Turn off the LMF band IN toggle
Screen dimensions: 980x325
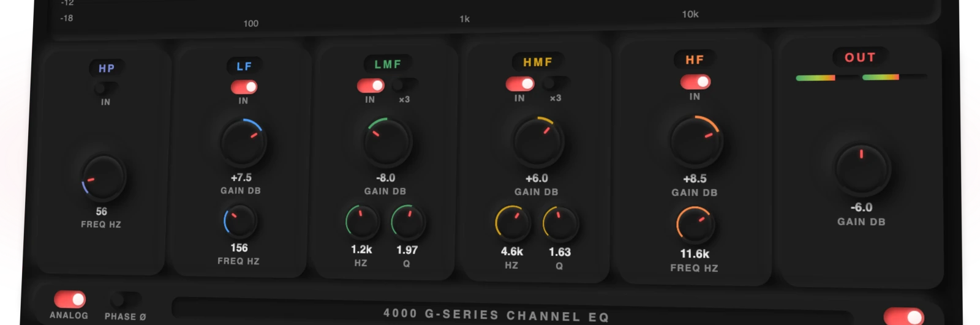point(371,85)
